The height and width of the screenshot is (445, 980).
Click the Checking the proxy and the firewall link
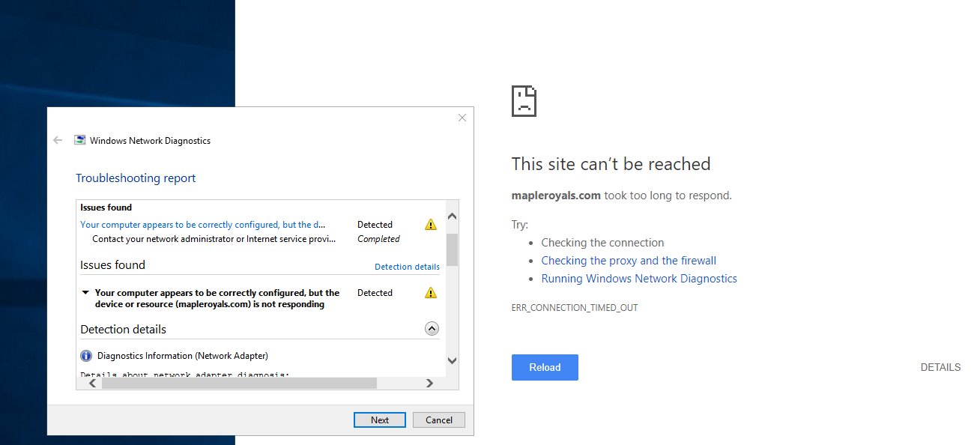tap(629, 260)
